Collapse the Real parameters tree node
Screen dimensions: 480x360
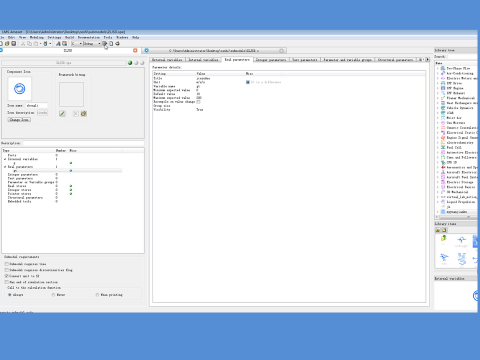point(5,167)
